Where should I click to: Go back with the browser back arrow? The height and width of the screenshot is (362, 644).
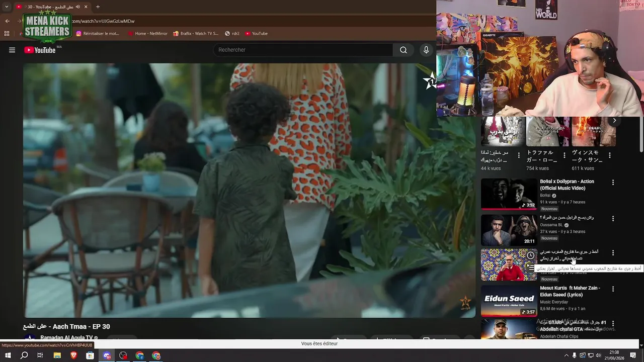(7, 21)
